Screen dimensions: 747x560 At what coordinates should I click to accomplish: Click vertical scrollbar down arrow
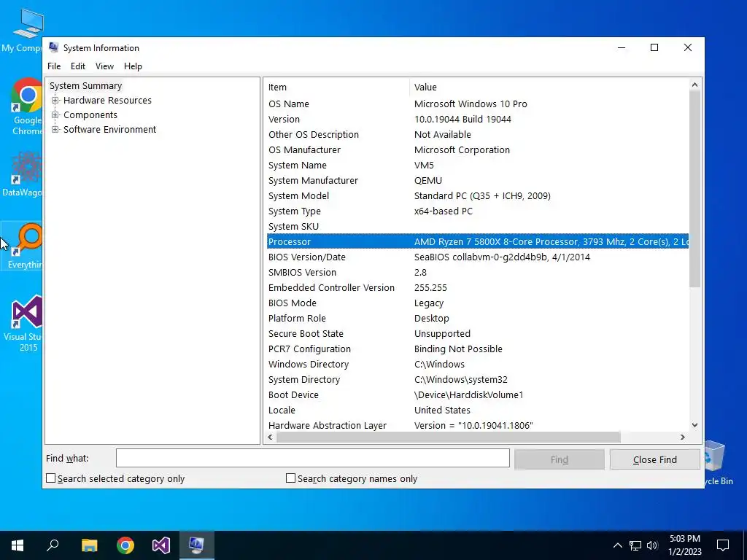tap(694, 425)
